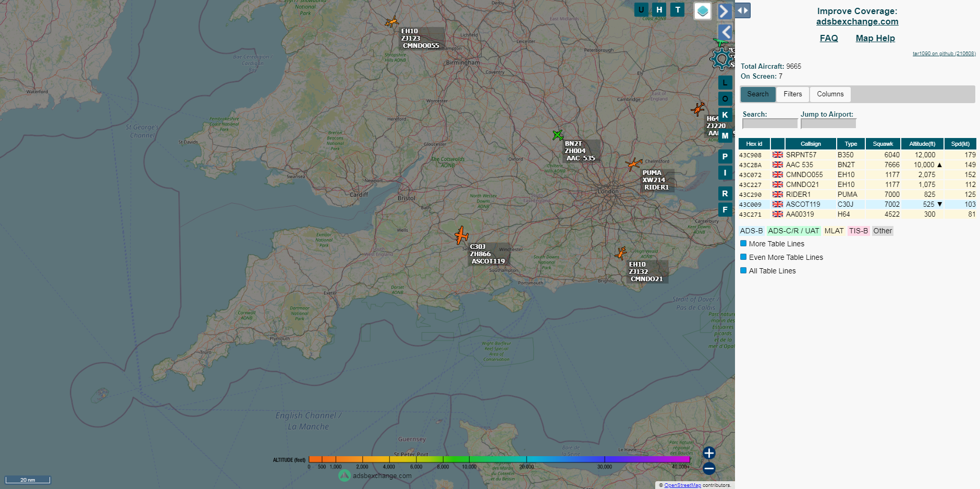The height and width of the screenshot is (489, 980).
Task: Click the M map button
Action: 725,135
